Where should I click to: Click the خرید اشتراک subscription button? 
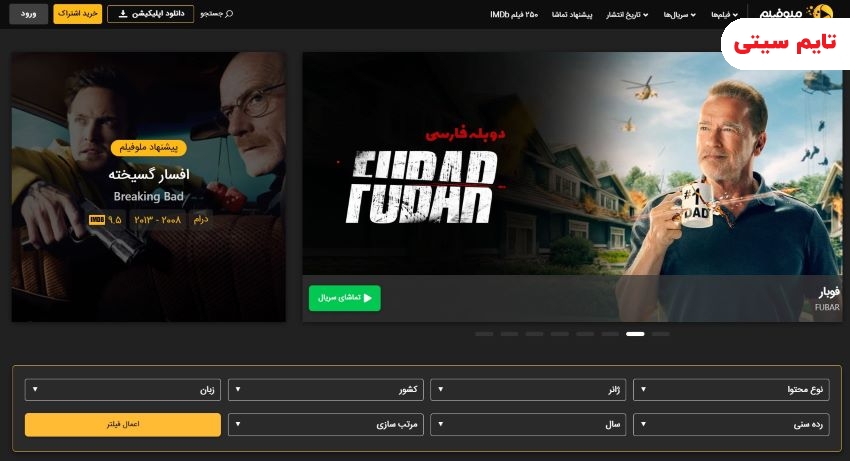(78, 14)
